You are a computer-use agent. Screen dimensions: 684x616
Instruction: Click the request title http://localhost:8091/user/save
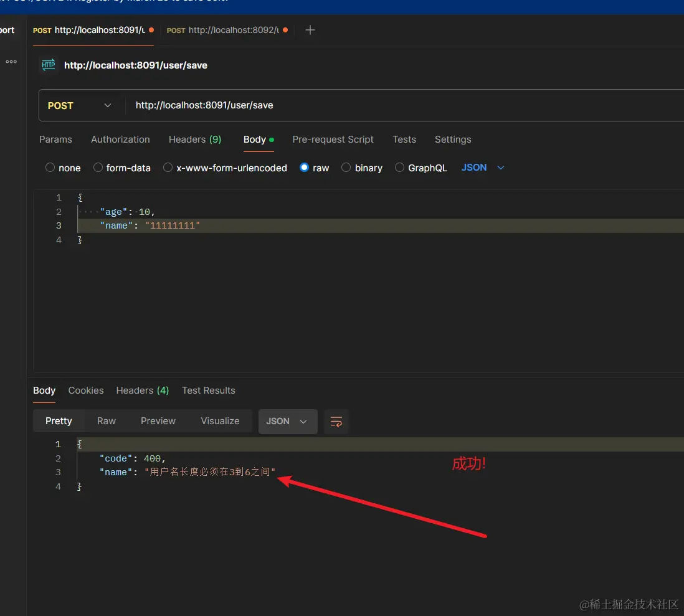[136, 65]
